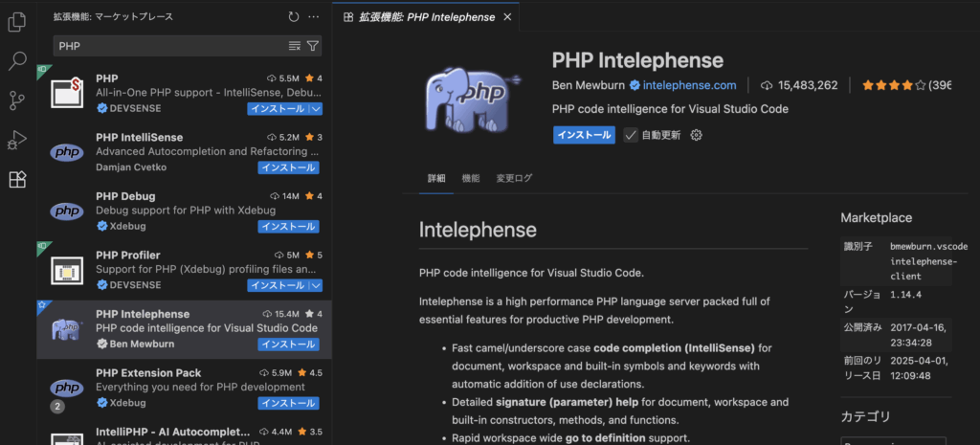980x445 pixels.
Task: Open the Search view in activity bar
Action: click(x=17, y=61)
